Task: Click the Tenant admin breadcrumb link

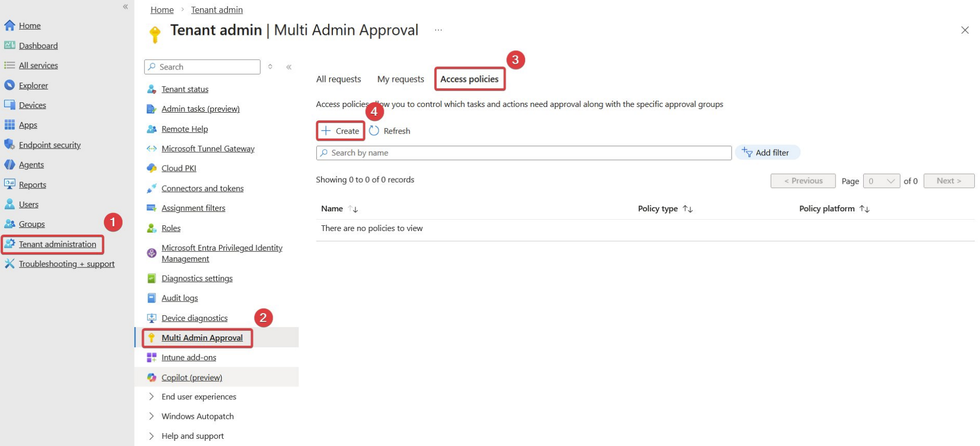Action: coord(217,10)
